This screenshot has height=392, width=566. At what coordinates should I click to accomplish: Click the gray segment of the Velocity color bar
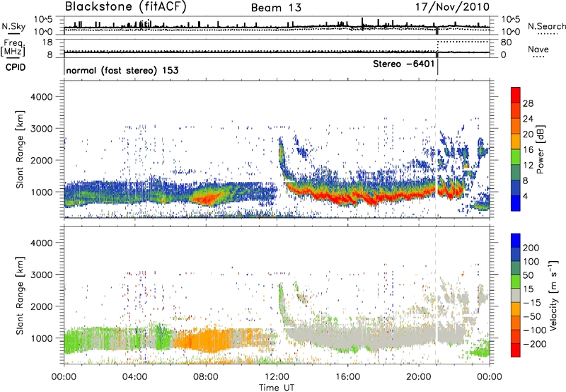516,295
